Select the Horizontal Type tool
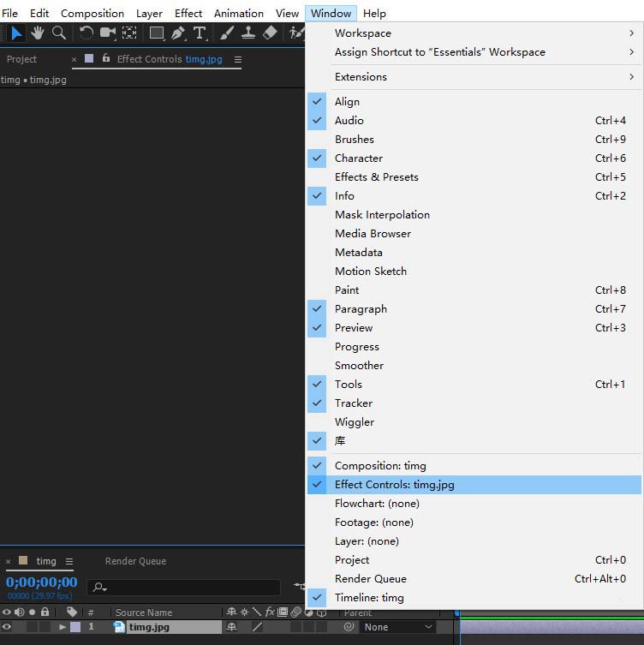 point(200,33)
